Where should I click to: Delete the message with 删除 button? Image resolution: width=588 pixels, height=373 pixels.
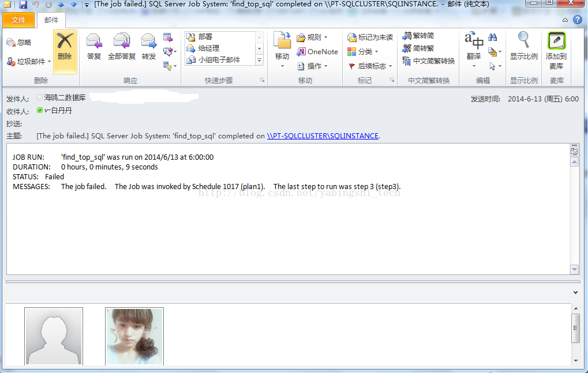coord(65,51)
